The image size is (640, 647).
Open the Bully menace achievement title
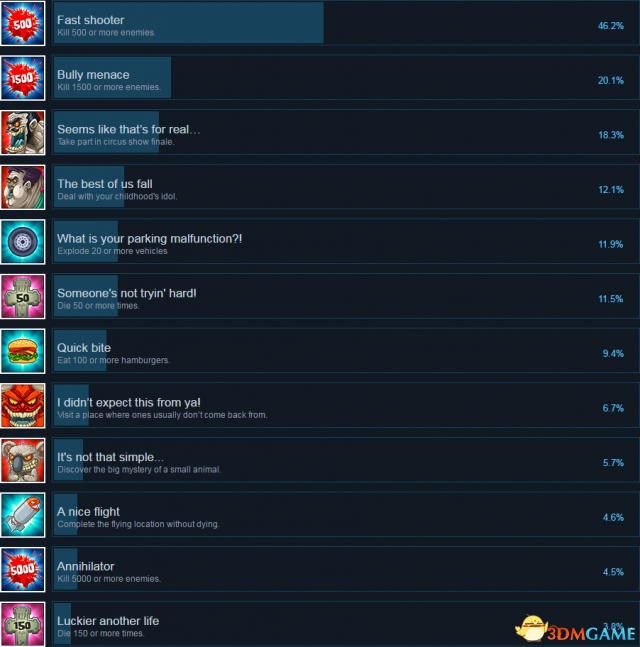click(93, 75)
